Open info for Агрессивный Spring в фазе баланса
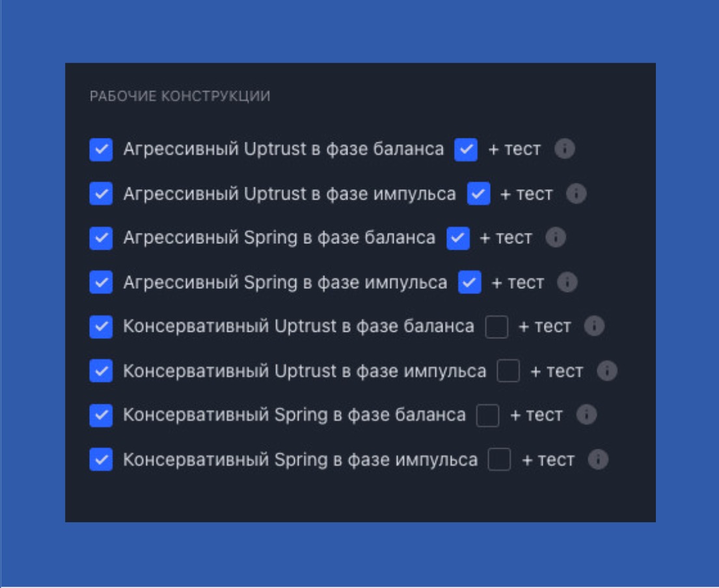The image size is (719, 588). (x=556, y=238)
